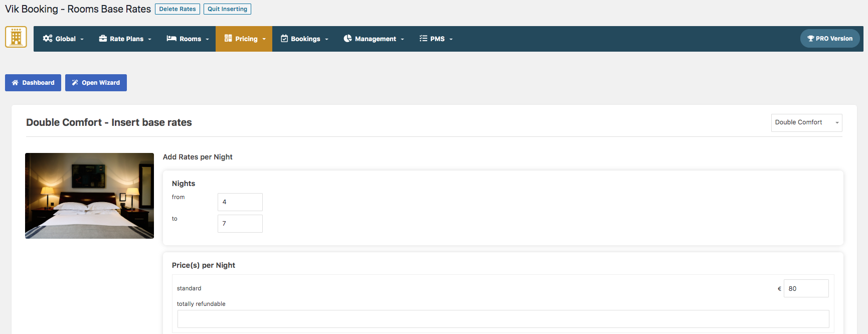868x334 pixels.
Task: Click the Double Comfort room photo
Action: coord(89,196)
